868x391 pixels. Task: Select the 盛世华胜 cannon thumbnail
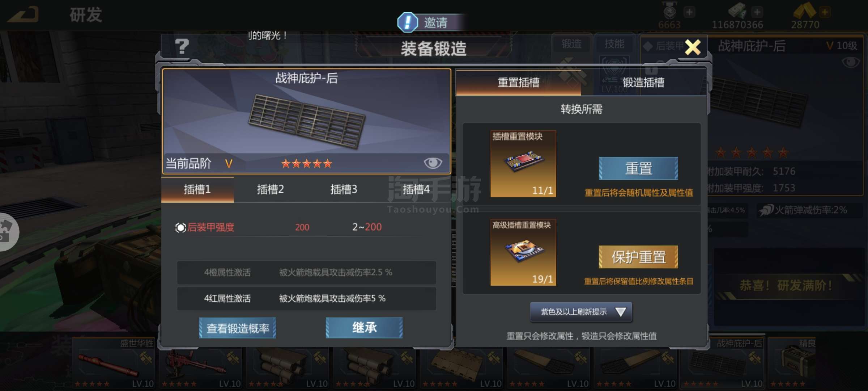[x=114, y=363]
